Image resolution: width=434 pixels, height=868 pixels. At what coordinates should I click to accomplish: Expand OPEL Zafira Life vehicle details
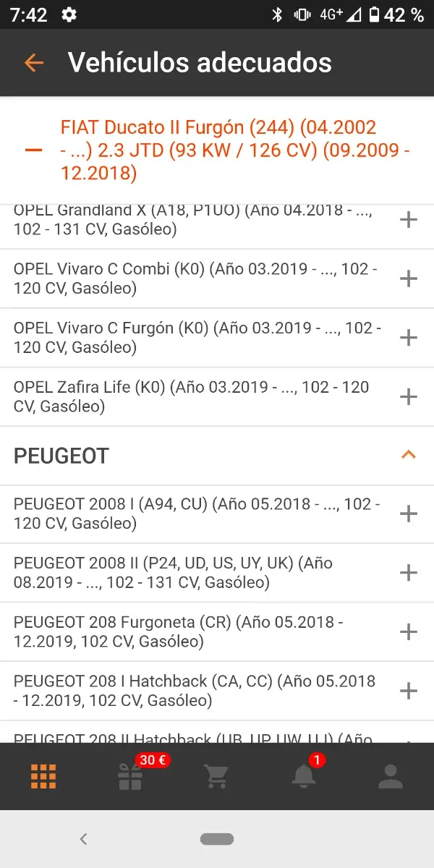[409, 396]
